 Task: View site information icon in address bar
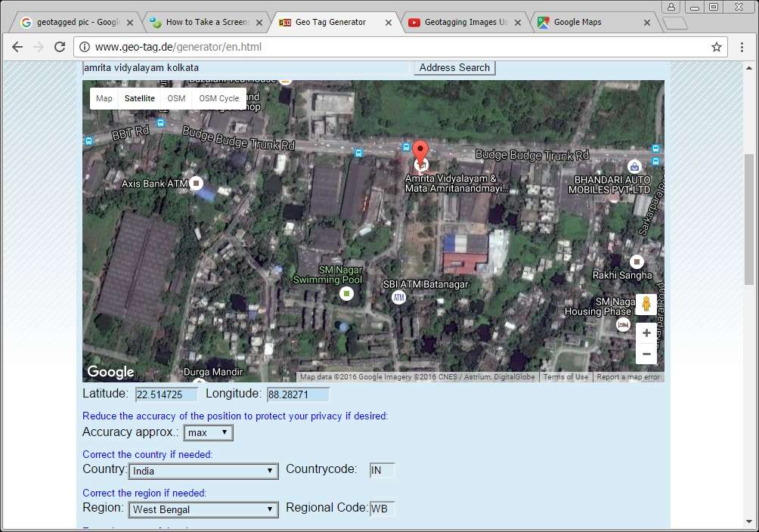click(85, 47)
